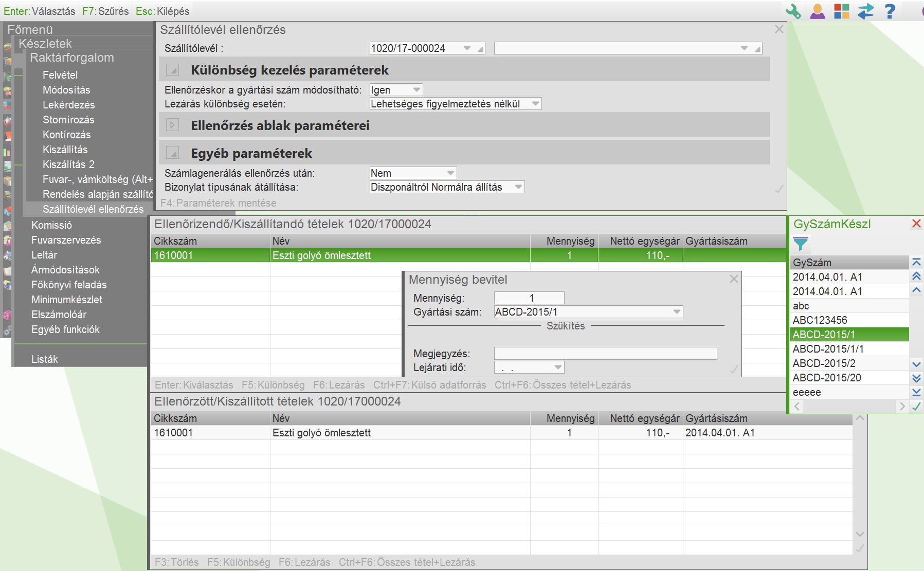Open the Lejárati idő date dropdown
The height and width of the screenshot is (571, 924).
pyautogui.click(x=558, y=367)
